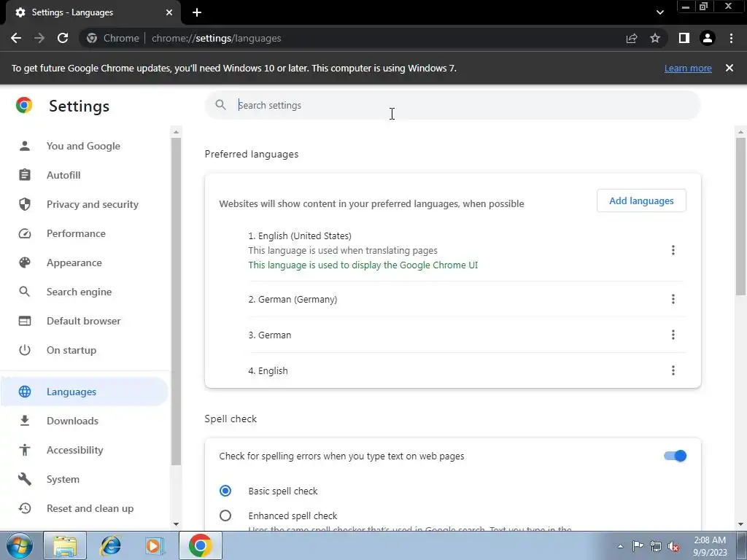Open the side panel icon
The image size is (747, 560).
684,38
